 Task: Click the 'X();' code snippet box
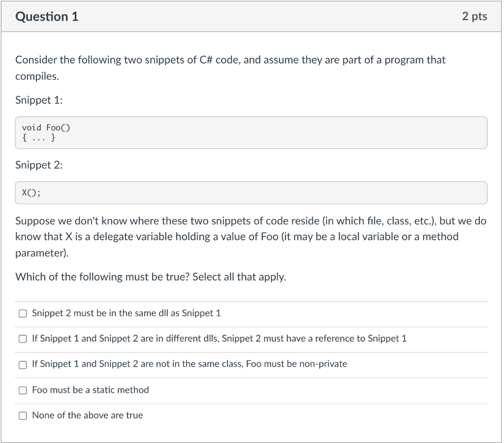coord(251,193)
